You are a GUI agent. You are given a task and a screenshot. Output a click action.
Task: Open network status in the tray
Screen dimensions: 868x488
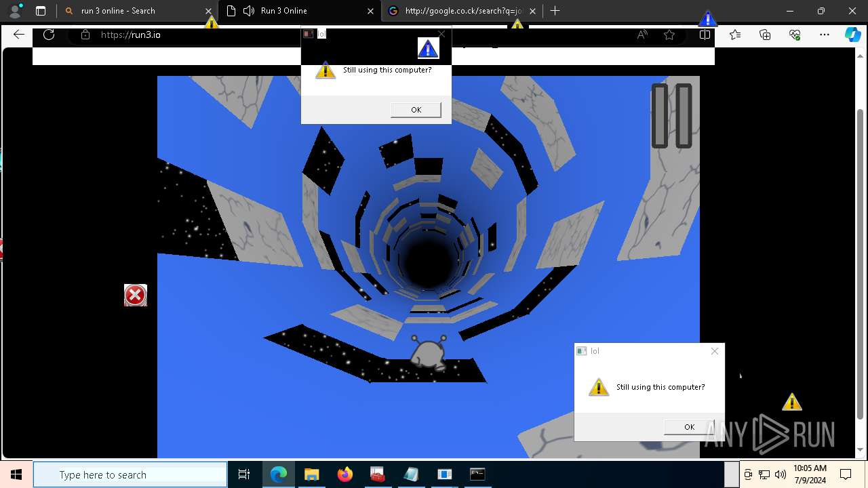pyautogui.click(x=764, y=474)
